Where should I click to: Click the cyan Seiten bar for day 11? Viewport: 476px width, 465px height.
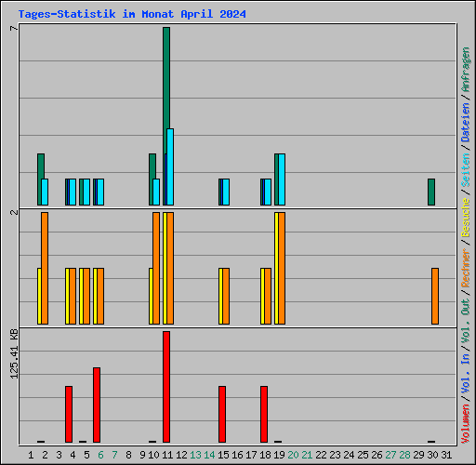coord(170,166)
